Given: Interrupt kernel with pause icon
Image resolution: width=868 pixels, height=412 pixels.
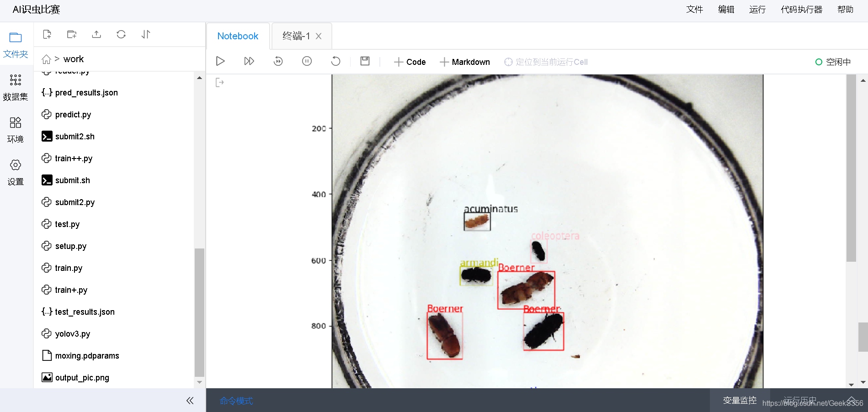Looking at the screenshot, I should [307, 61].
